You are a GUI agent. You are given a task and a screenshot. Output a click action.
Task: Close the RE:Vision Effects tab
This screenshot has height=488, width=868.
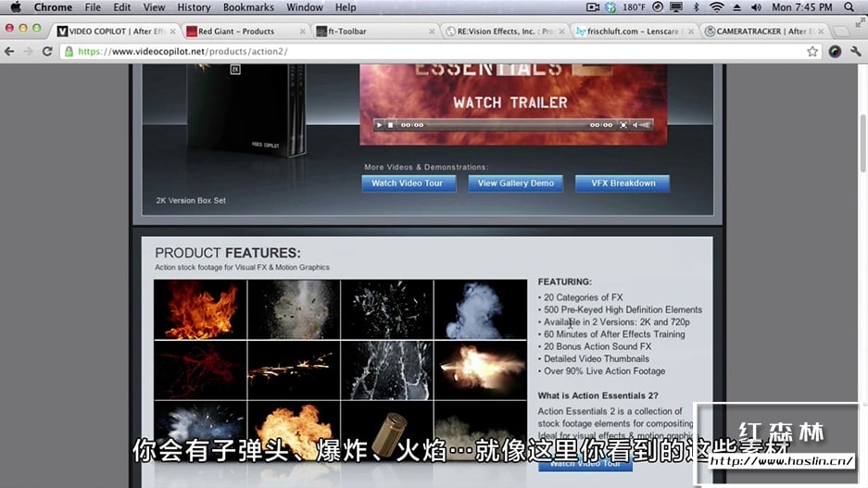pos(562,31)
